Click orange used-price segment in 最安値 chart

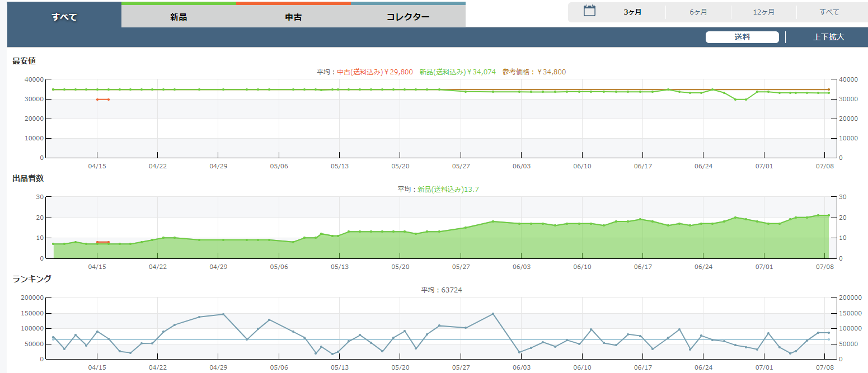coord(102,100)
